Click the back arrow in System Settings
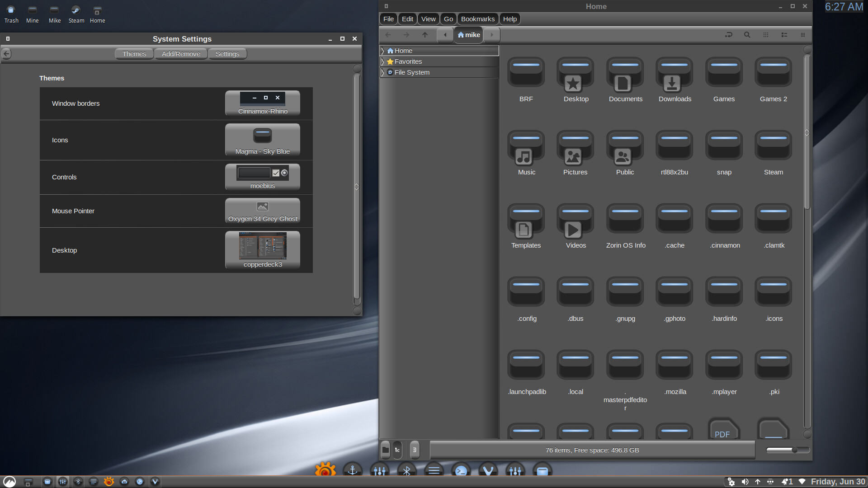 click(x=6, y=53)
